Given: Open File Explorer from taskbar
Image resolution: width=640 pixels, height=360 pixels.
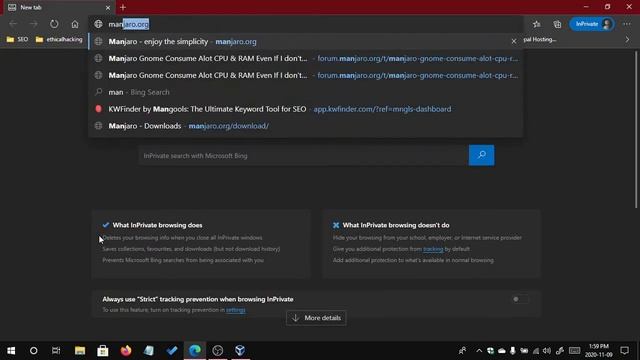Looking at the screenshot, I should (x=80, y=351).
